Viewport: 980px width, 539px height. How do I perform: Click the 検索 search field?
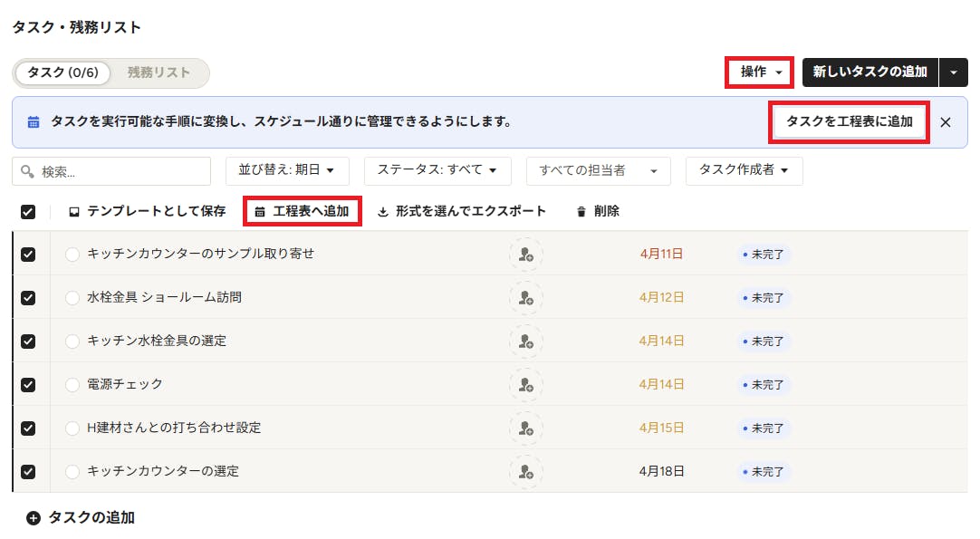click(x=111, y=171)
